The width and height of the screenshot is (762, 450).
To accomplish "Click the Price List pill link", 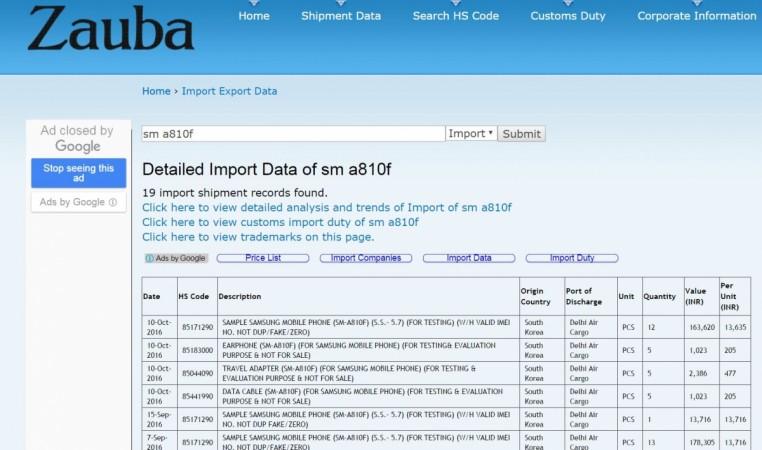I will pyautogui.click(x=263, y=258).
